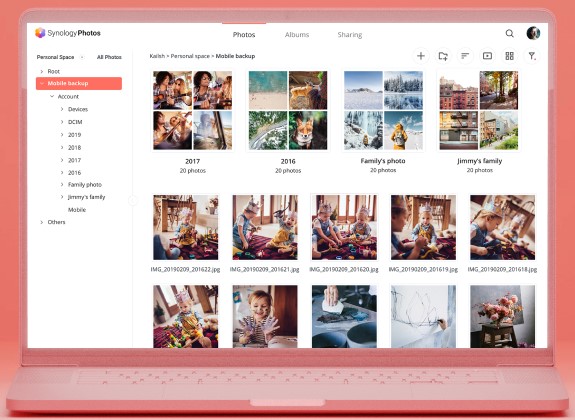The height and width of the screenshot is (420, 575).
Task: Switch to the Photos tab
Action: point(244,34)
